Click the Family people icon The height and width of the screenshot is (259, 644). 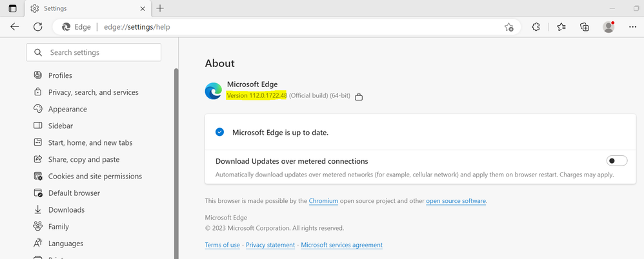(38, 226)
